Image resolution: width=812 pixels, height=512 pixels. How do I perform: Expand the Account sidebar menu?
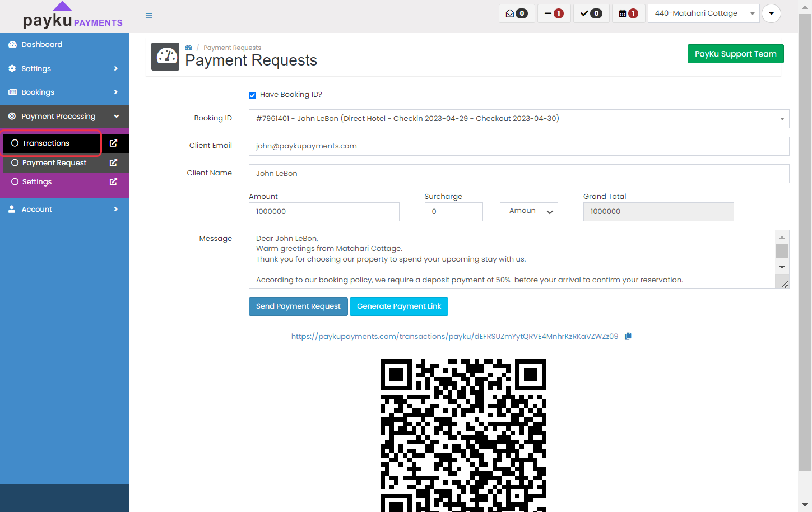click(x=64, y=209)
